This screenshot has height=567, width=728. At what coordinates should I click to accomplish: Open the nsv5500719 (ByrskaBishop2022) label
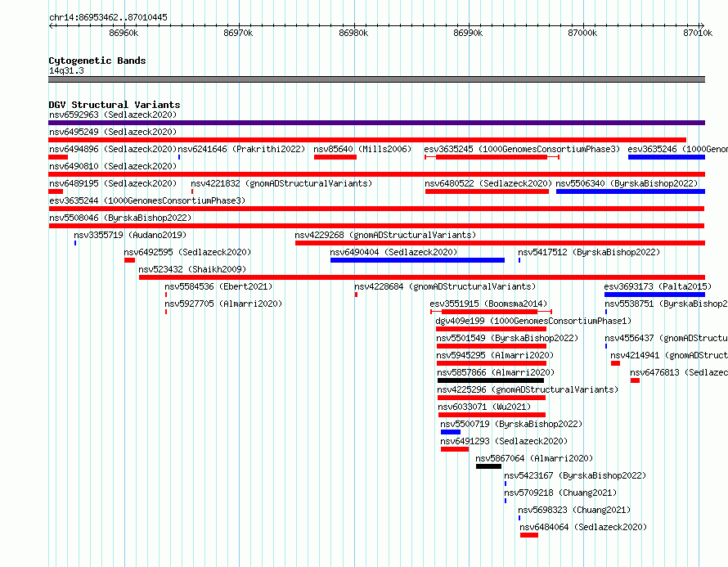coord(511,424)
